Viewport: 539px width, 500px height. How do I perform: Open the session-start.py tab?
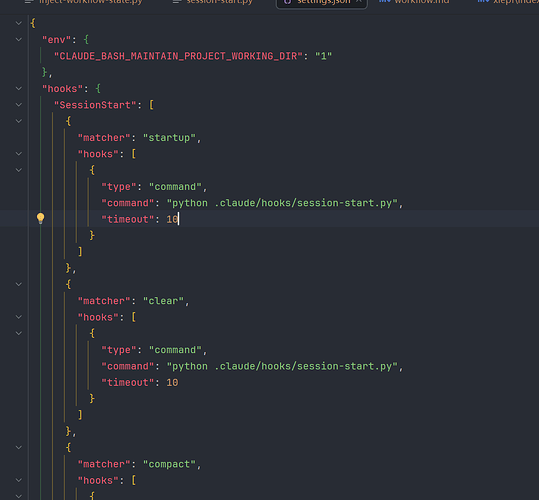[213, 2]
